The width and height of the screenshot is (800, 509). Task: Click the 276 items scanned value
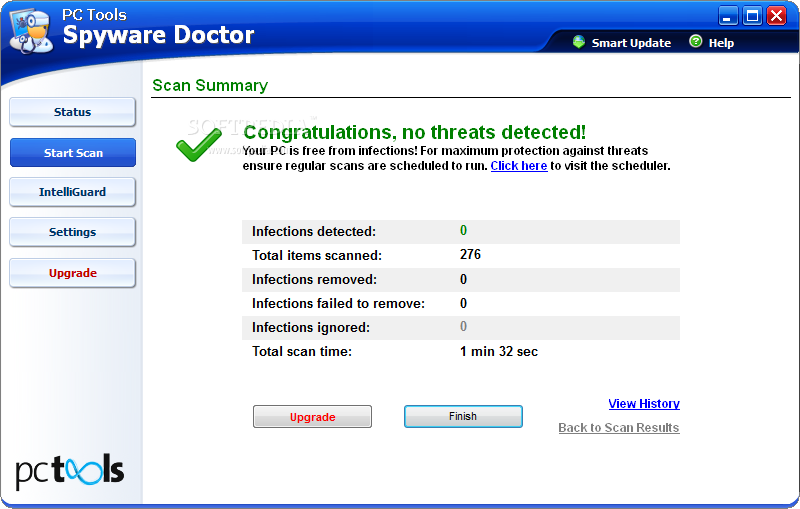(470, 254)
